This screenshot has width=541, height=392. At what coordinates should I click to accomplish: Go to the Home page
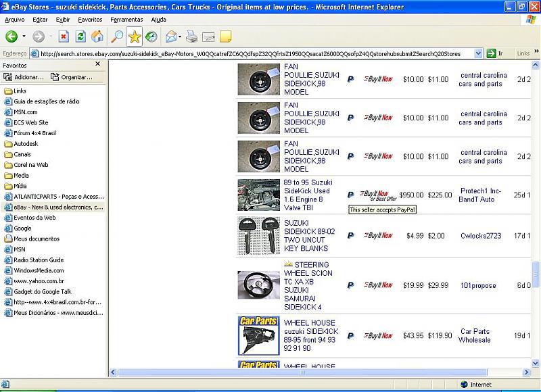(97, 36)
